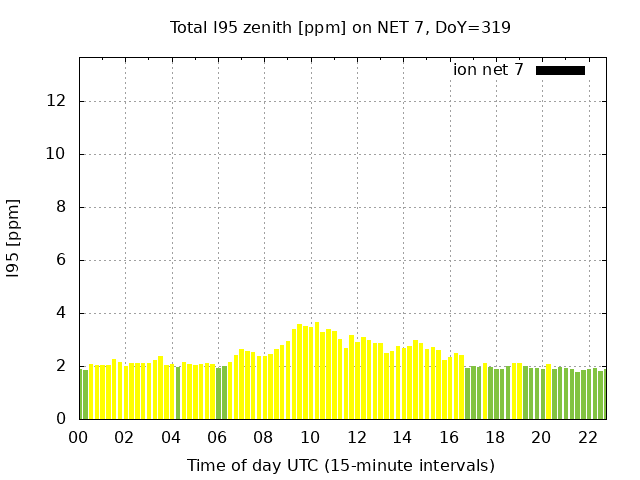Click the 'ion net 7' legend label
640x480 pixels.
[488, 70]
